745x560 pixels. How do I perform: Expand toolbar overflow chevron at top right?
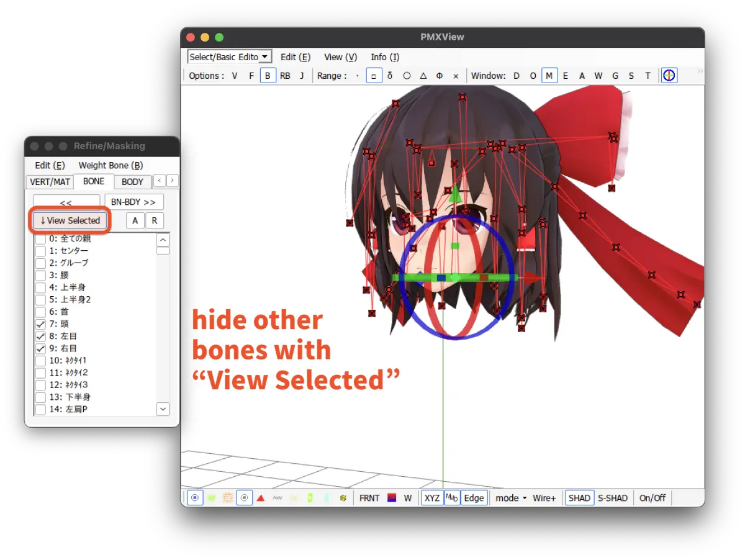(700, 71)
